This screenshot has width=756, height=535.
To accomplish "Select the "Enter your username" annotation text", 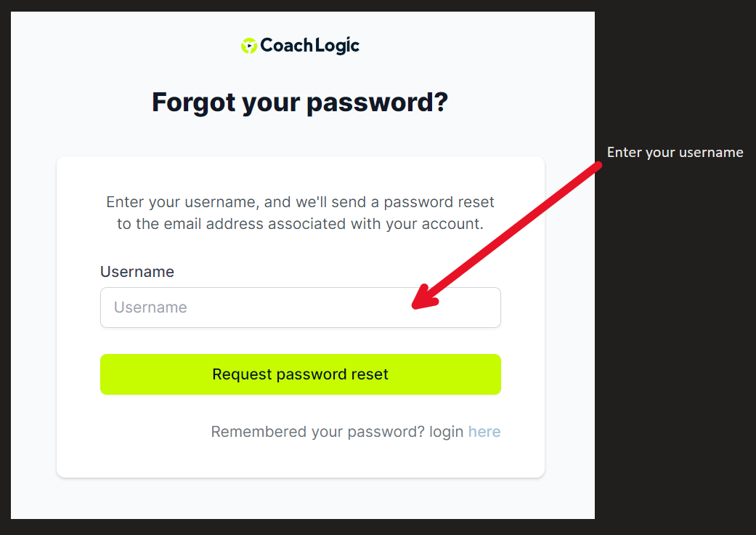I will pyautogui.click(x=675, y=153).
